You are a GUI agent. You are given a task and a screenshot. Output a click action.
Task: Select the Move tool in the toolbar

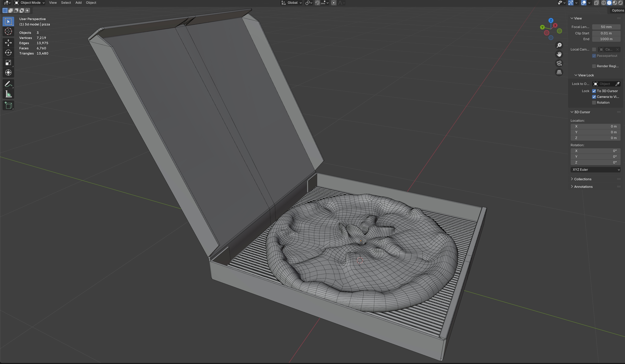click(x=8, y=43)
